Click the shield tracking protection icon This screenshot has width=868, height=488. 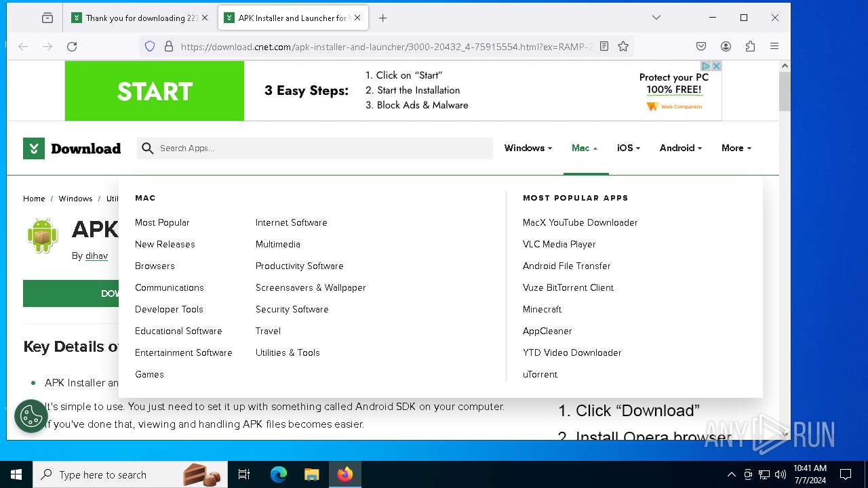[x=150, y=46]
